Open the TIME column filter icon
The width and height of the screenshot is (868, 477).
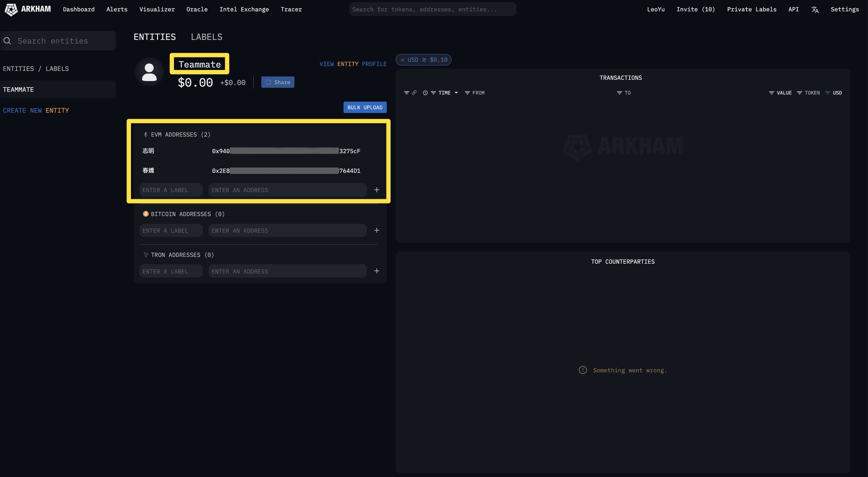click(x=433, y=93)
